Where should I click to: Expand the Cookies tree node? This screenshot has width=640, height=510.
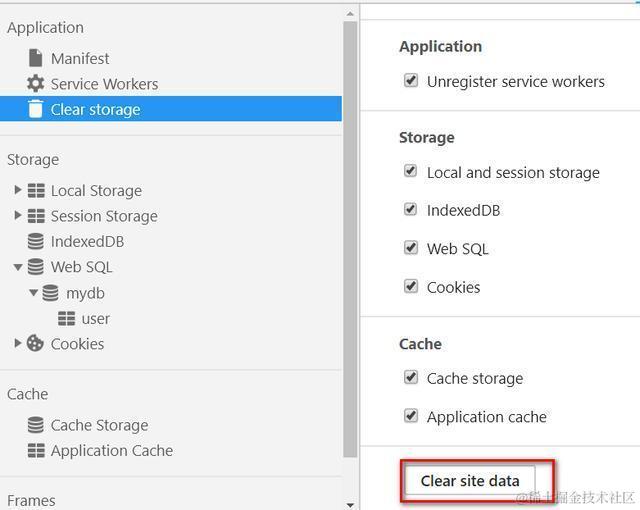18,343
